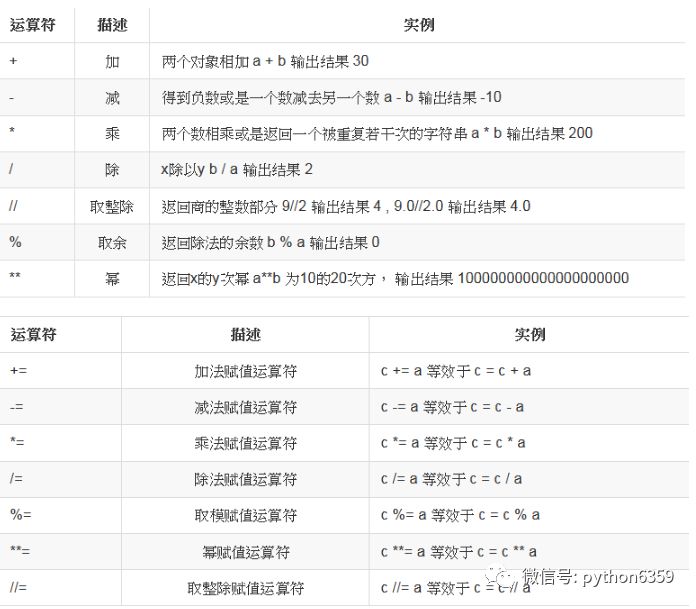Viewport: 696px width, 609px height.
Task: Select '取模赋值运算符' description
Action: 245,516
